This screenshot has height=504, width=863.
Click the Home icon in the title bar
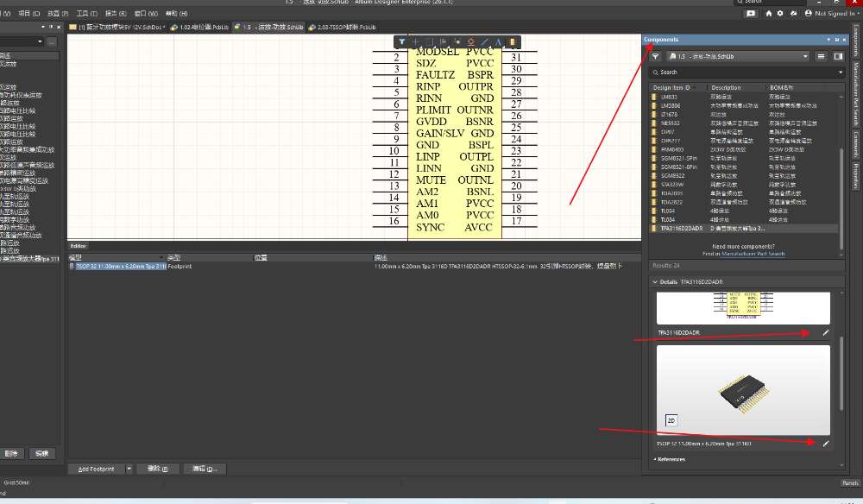tap(768, 13)
